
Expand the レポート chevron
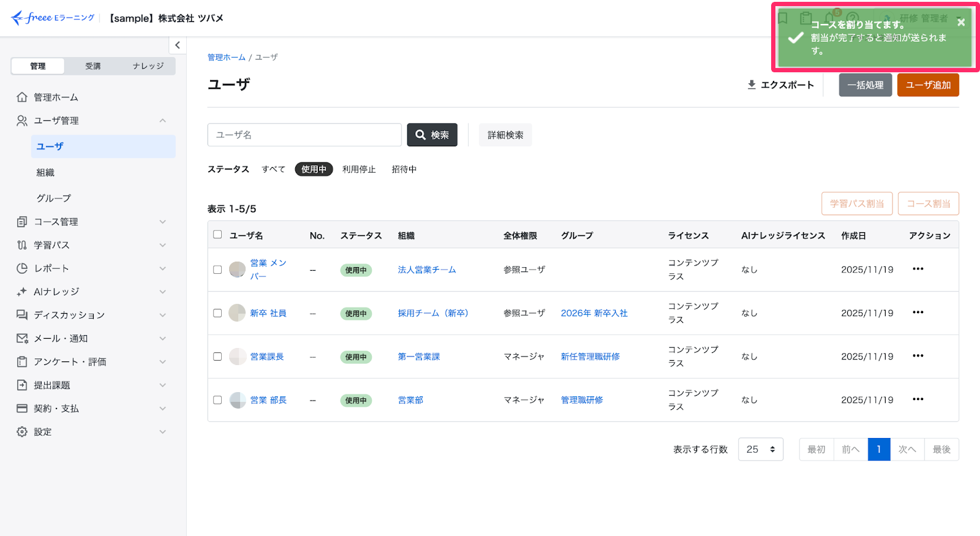[x=163, y=268]
